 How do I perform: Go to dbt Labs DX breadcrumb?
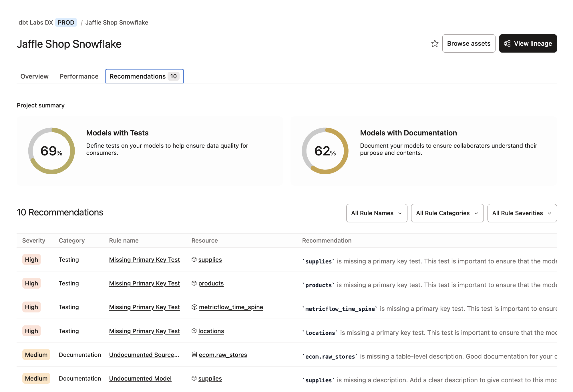[36, 23]
